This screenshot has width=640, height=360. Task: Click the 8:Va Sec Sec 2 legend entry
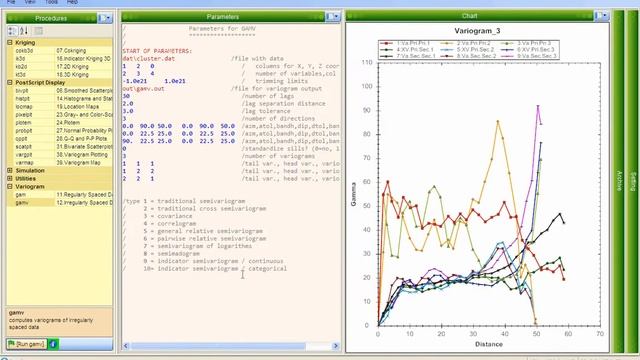click(x=469, y=56)
